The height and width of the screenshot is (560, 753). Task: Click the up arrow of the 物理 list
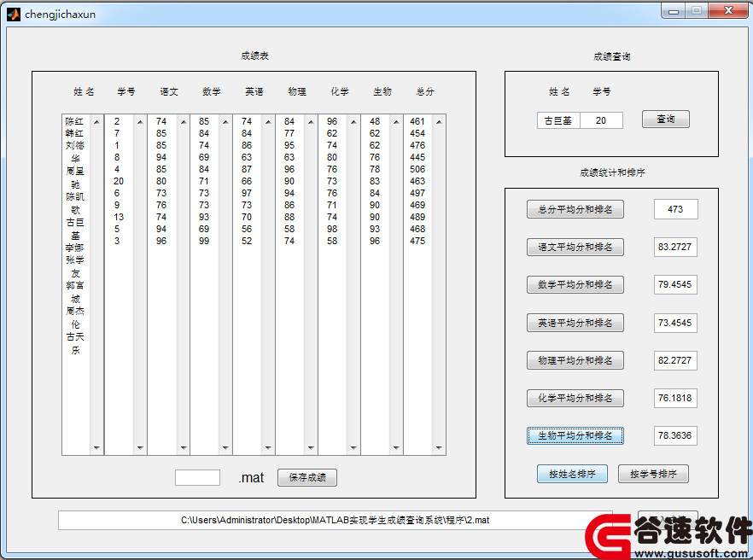[311, 122]
